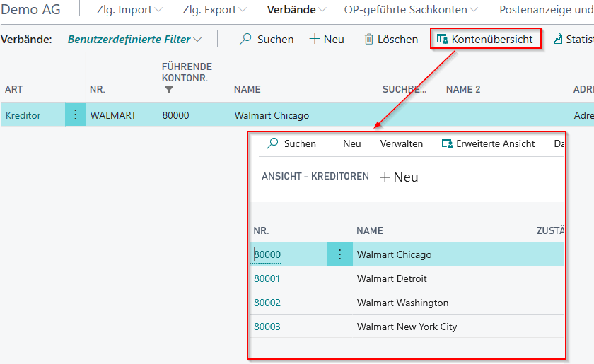
Task: Expand OP-geführte Sachkonten chevron
Action: tap(474, 10)
